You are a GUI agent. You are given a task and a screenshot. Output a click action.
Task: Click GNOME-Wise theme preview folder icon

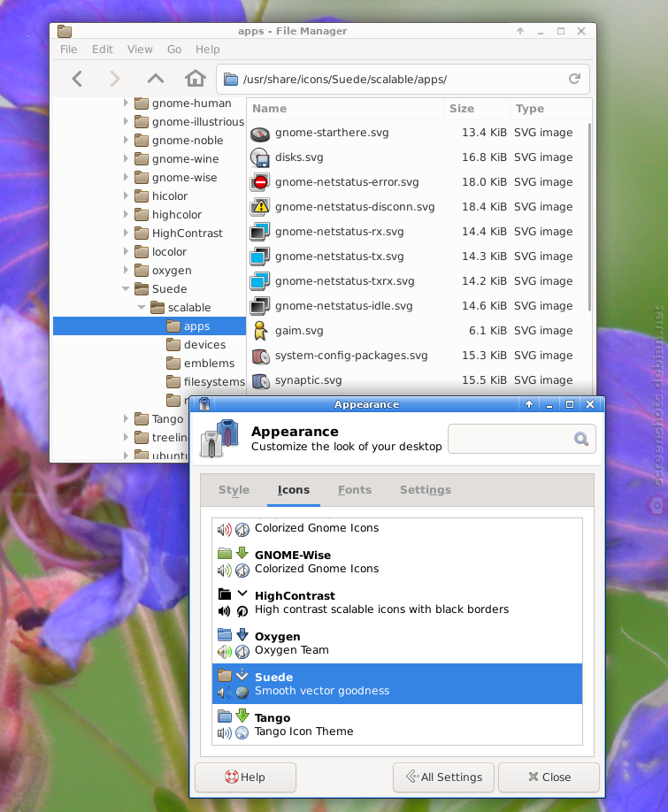click(x=224, y=553)
